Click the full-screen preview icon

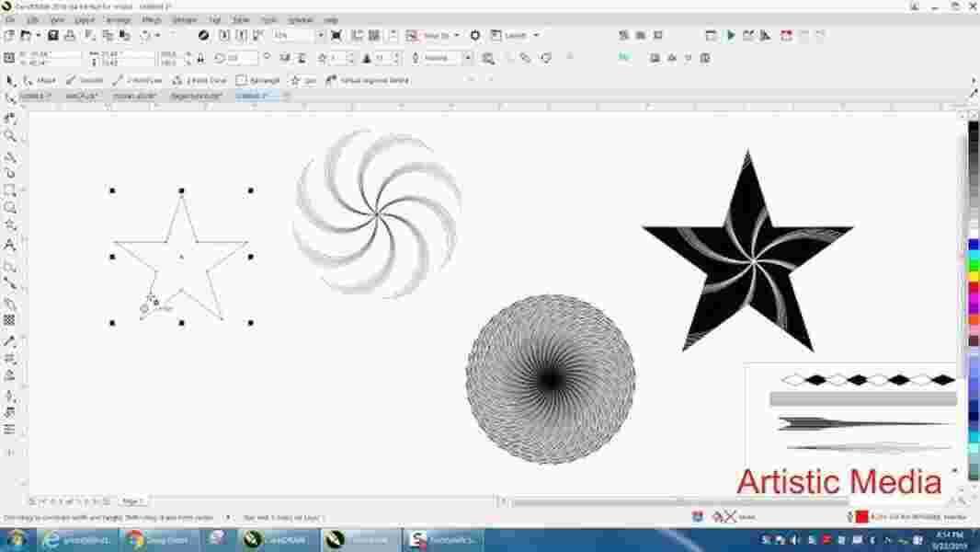336,36
